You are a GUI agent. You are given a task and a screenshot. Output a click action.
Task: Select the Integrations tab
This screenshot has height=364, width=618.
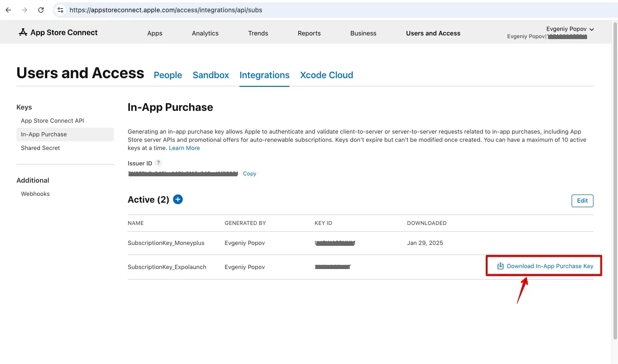pos(264,75)
